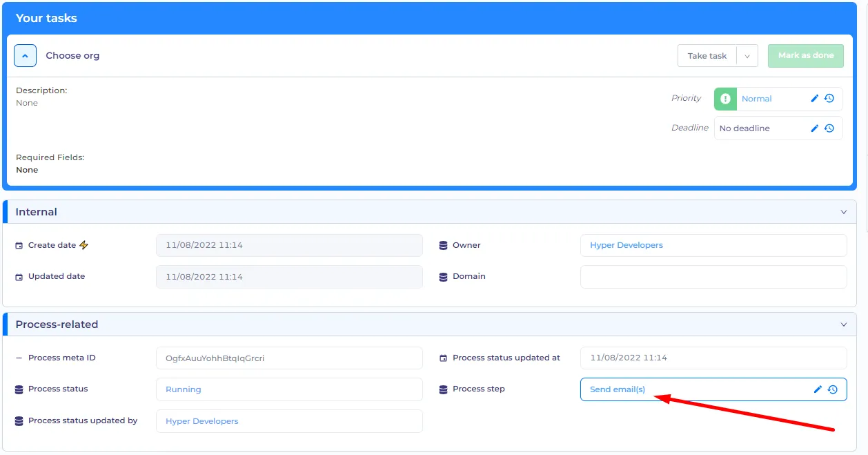Viewport: 868px width, 455px height.
Task: Open the Take task dropdown arrow
Action: pyautogui.click(x=747, y=56)
